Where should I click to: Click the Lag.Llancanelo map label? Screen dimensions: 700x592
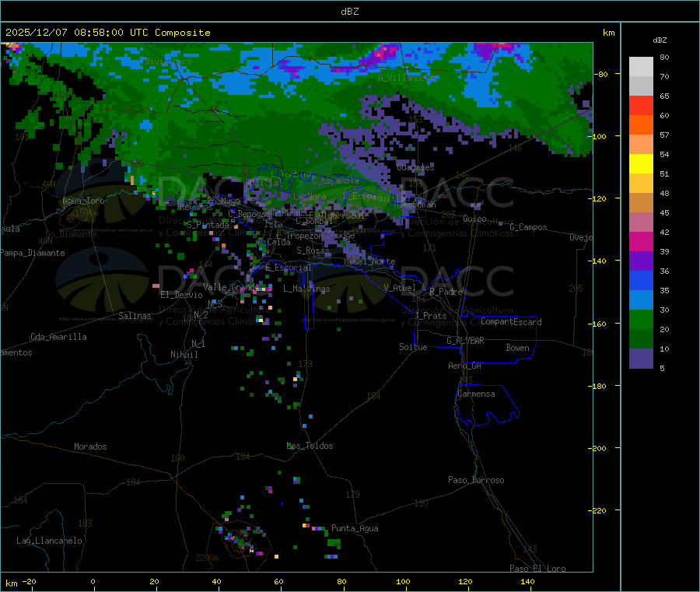coord(49,541)
